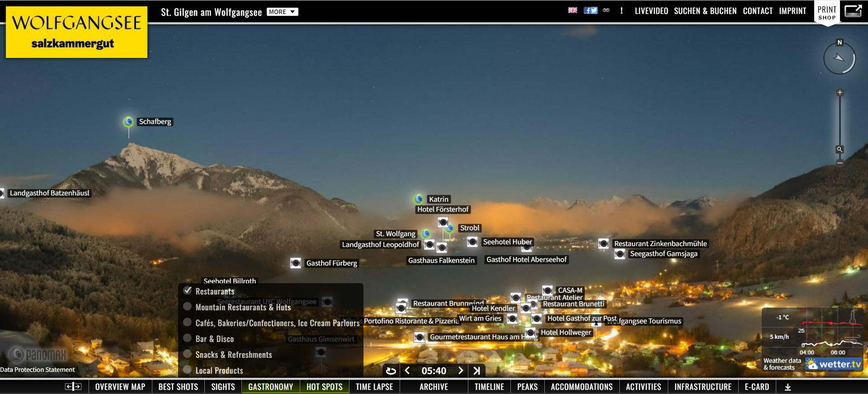Zoom in with the plus icon

(840, 93)
